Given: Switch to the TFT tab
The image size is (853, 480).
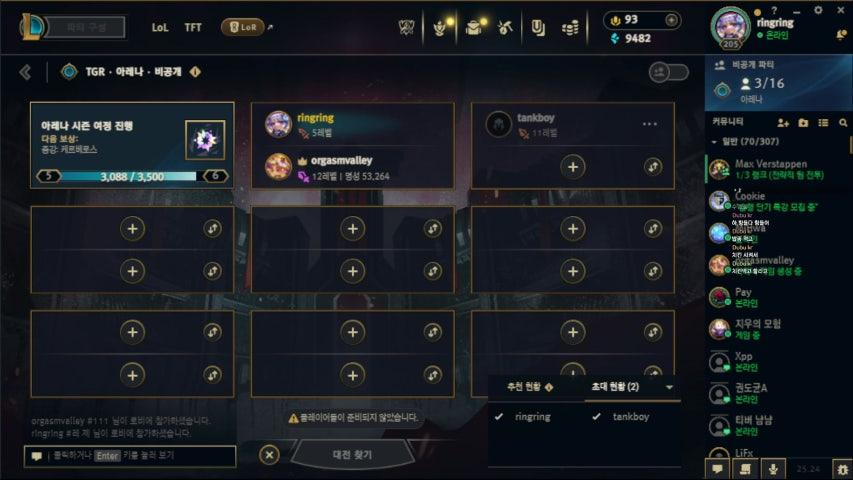Looking at the screenshot, I should click(x=193, y=27).
